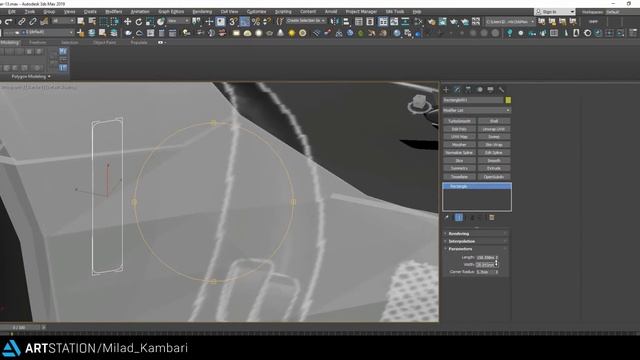The image size is (640, 360).
Task: Click the Mirror tool icon
Action: [x=335, y=22]
